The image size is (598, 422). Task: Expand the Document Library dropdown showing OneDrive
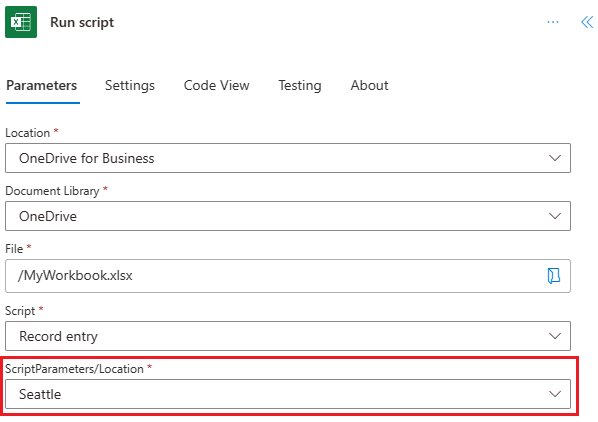[288, 216]
